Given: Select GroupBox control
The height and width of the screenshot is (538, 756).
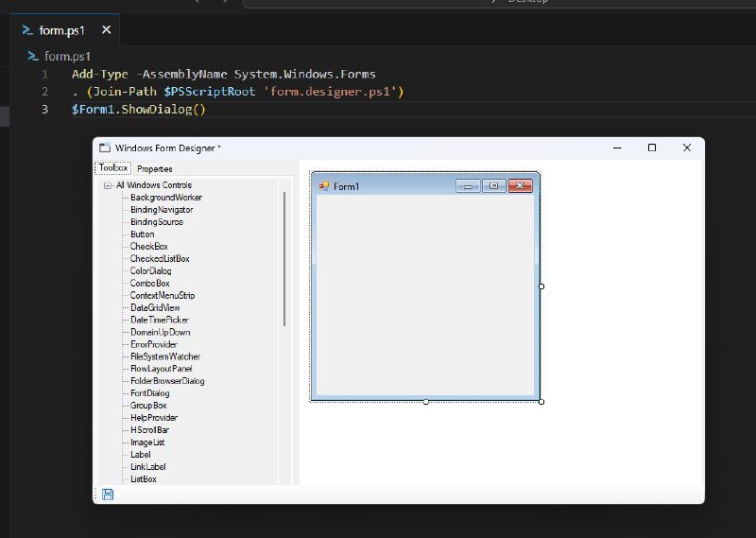Looking at the screenshot, I should pos(148,406).
